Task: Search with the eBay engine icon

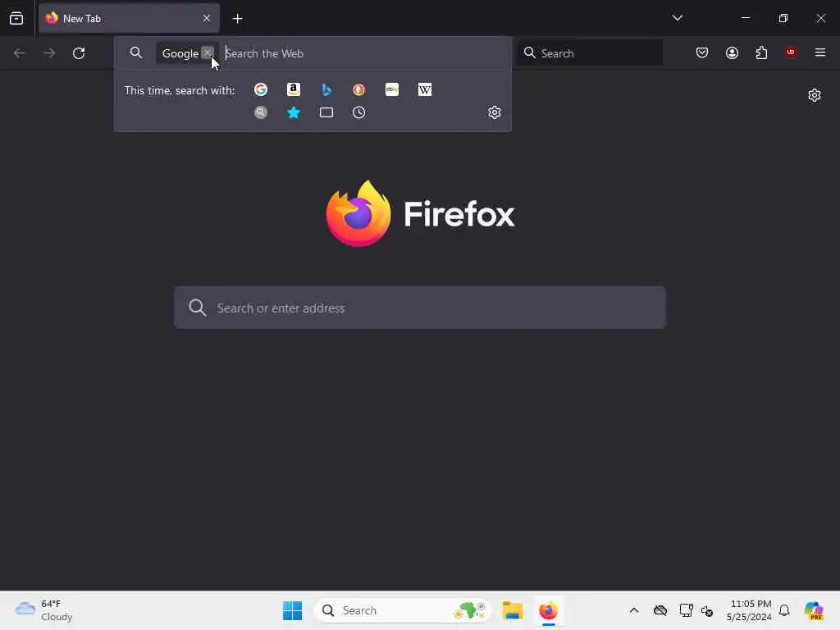Action: coord(392,89)
